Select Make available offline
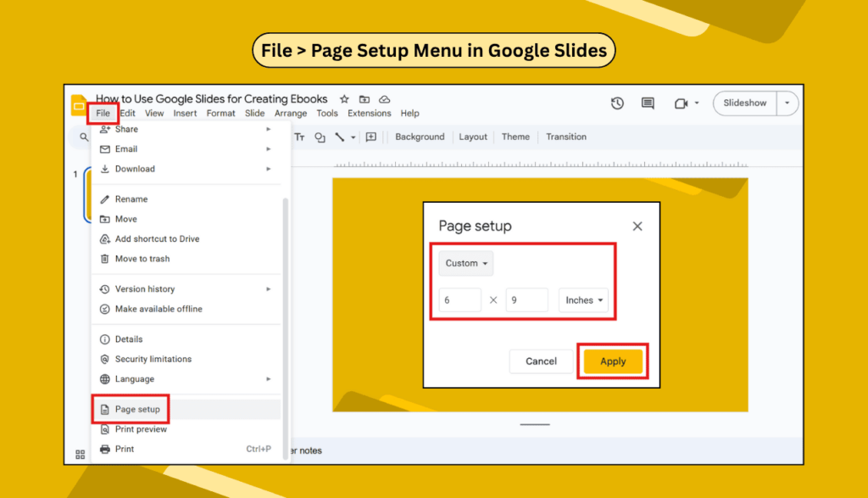 159,309
